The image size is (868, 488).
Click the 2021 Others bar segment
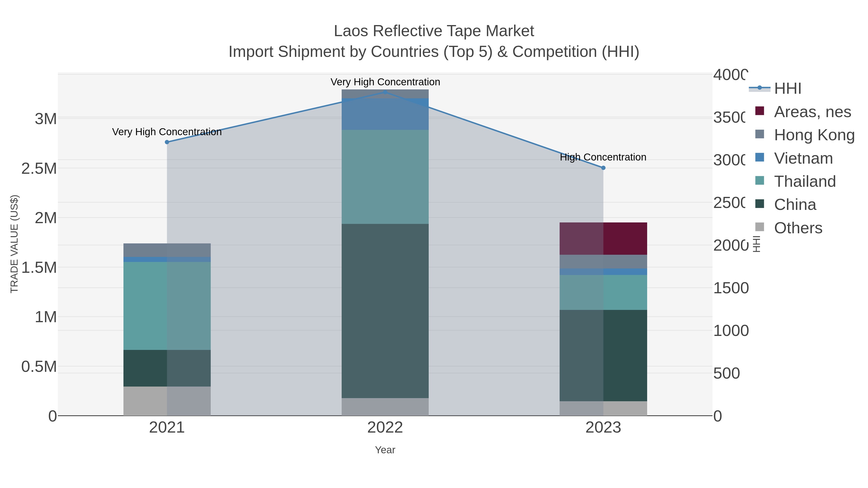[167, 401]
